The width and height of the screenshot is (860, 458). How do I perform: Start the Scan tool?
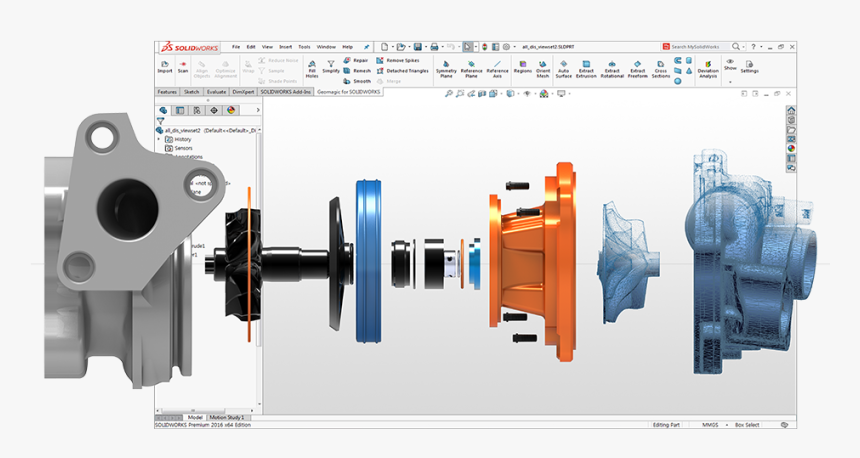[183, 67]
